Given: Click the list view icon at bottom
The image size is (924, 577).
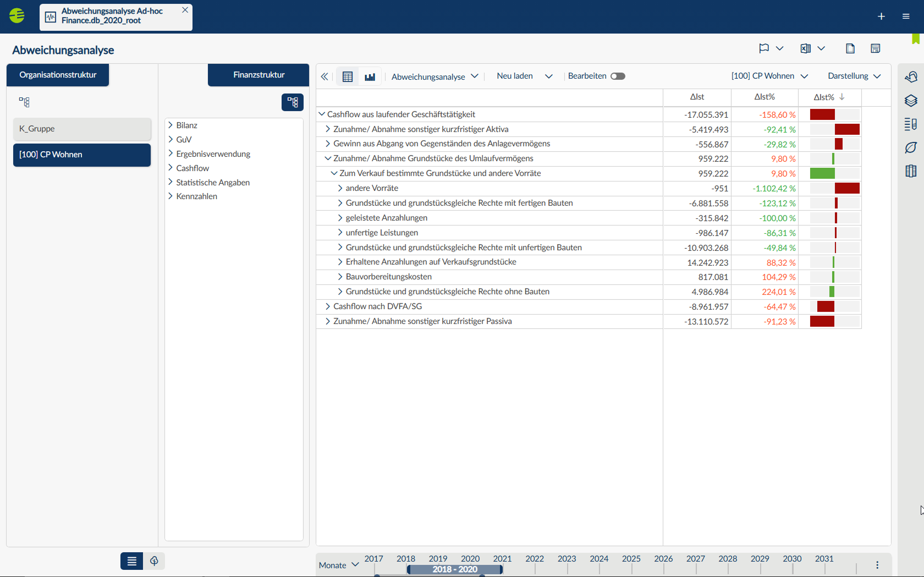Looking at the screenshot, I should click(x=132, y=561).
